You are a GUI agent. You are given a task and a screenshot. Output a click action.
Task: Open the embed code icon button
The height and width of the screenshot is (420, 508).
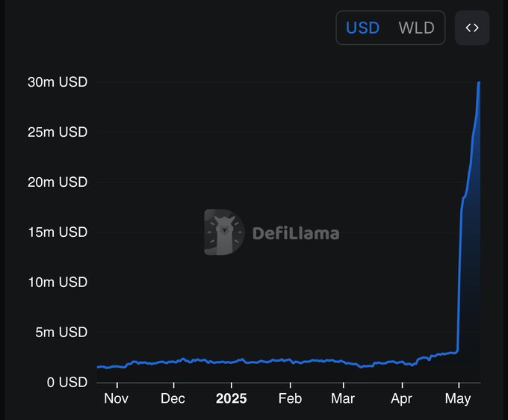(x=472, y=28)
